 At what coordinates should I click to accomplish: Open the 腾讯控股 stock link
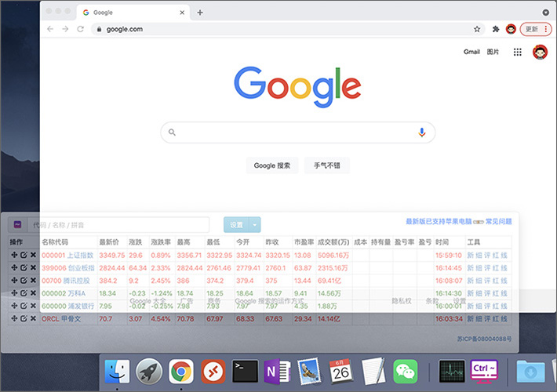coord(76,281)
